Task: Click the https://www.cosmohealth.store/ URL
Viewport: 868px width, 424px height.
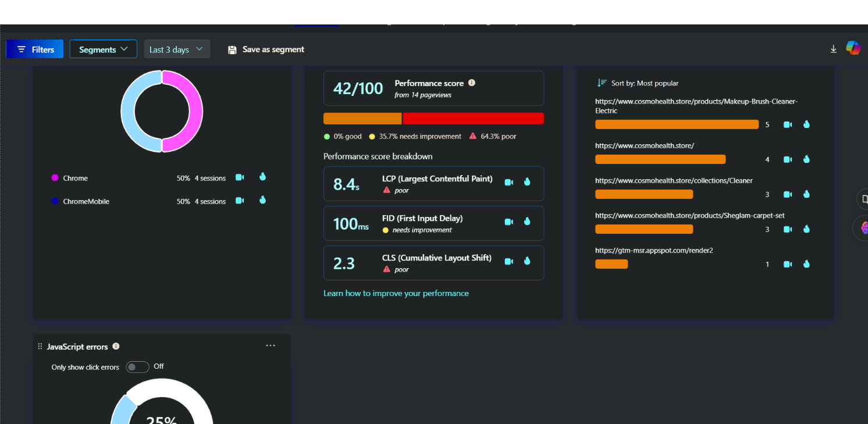Action: (645, 145)
